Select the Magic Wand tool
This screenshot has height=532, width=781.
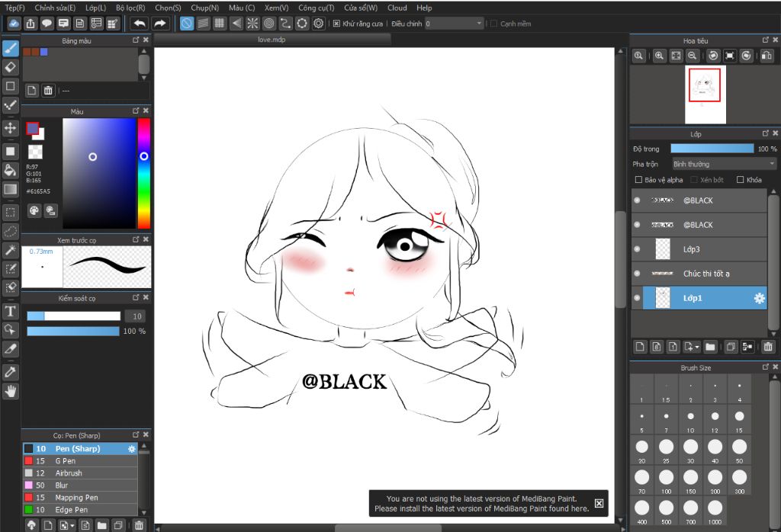[x=11, y=250]
